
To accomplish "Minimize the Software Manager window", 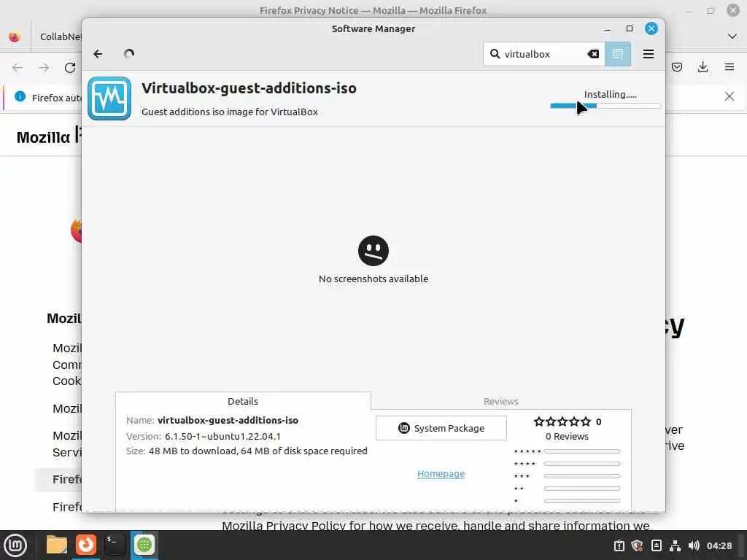I will click(608, 29).
